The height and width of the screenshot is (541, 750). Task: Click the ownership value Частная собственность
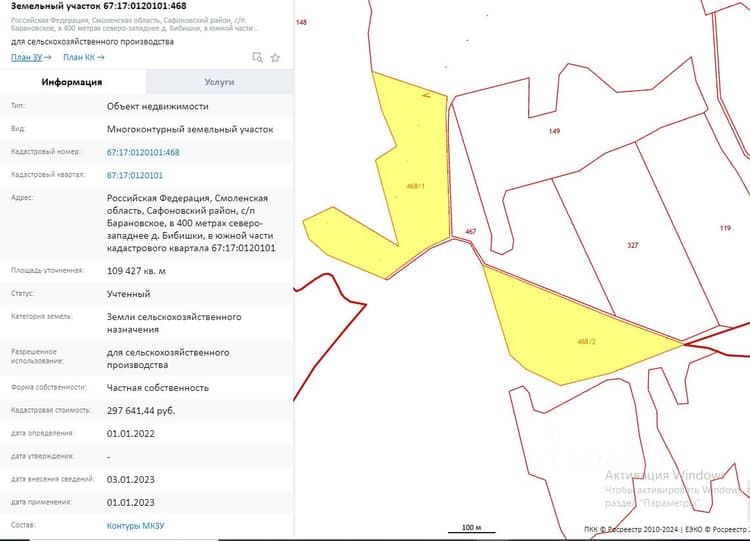pyautogui.click(x=158, y=387)
